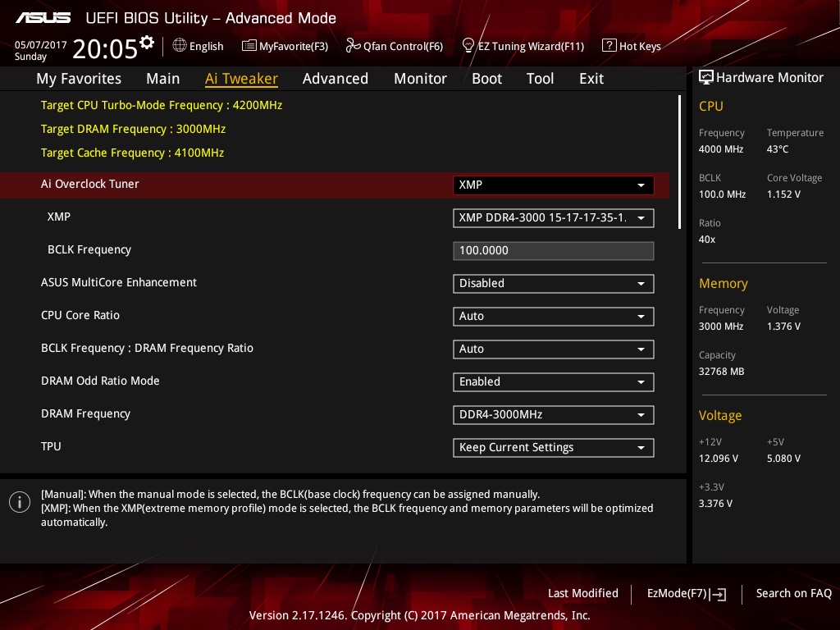Switch to the Main tab
Screen dimensions: 840x630
click(x=163, y=79)
